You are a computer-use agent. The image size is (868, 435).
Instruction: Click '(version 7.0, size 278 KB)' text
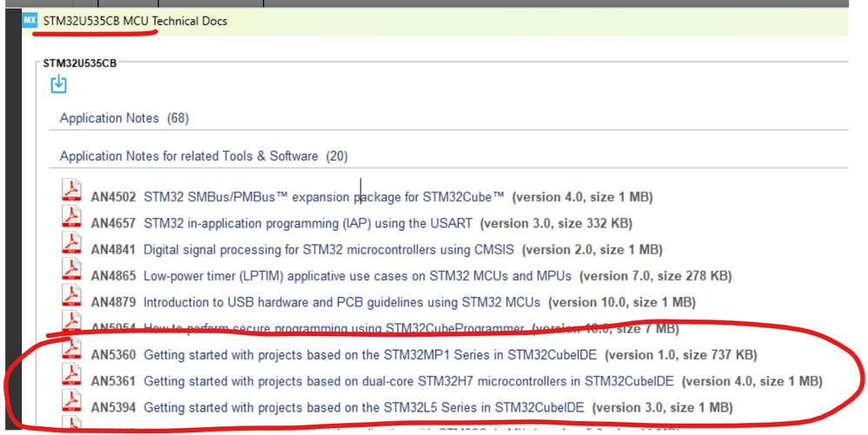tap(655, 276)
